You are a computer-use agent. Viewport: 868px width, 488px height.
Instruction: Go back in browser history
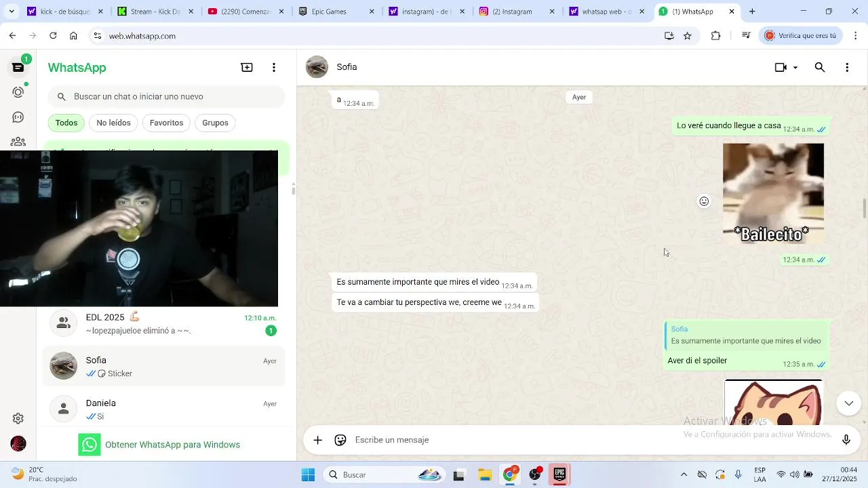coord(12,36)
